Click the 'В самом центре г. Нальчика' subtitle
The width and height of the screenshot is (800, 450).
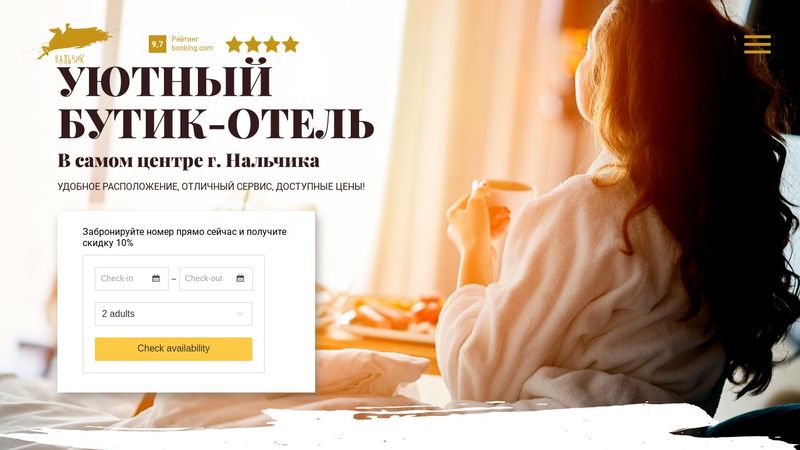click(x=188, y=161)
